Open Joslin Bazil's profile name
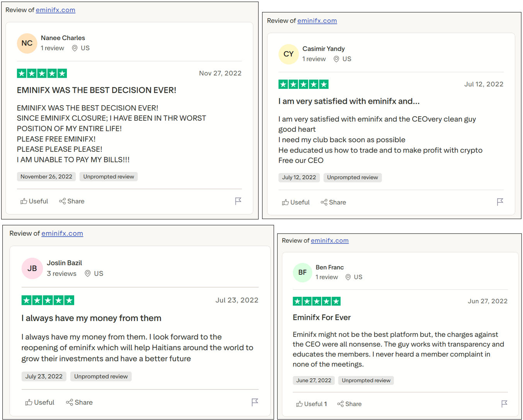523x420 pixels. click(x=64, y=263)
